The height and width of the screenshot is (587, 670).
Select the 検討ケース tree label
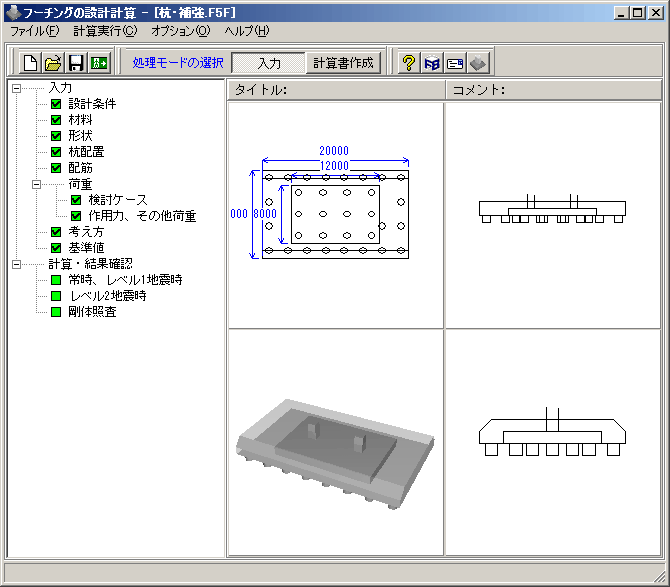click(x=118, y=200)
